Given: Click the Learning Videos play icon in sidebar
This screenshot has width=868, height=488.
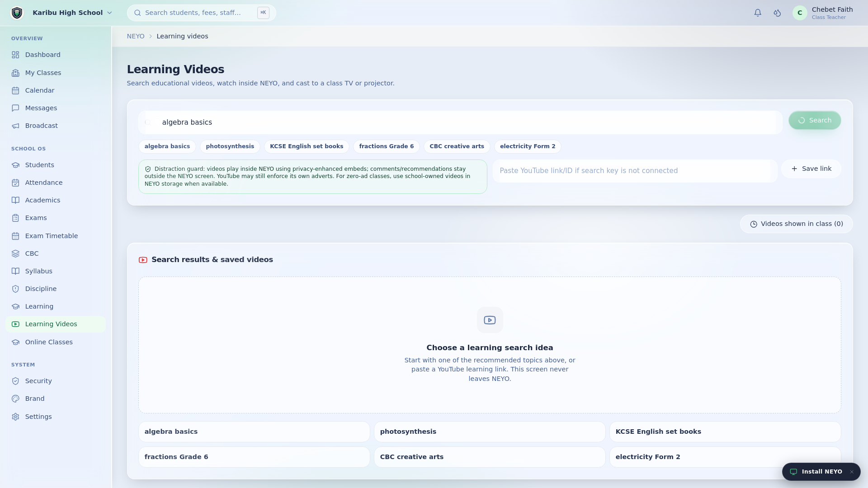Looking at the screenshot, I should (15, 324).
